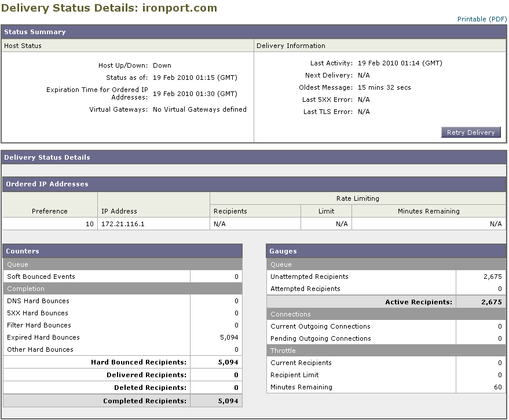509x420 pixels.
Task: Click the Gauges panel header
Action: click(x=386, y=251)
